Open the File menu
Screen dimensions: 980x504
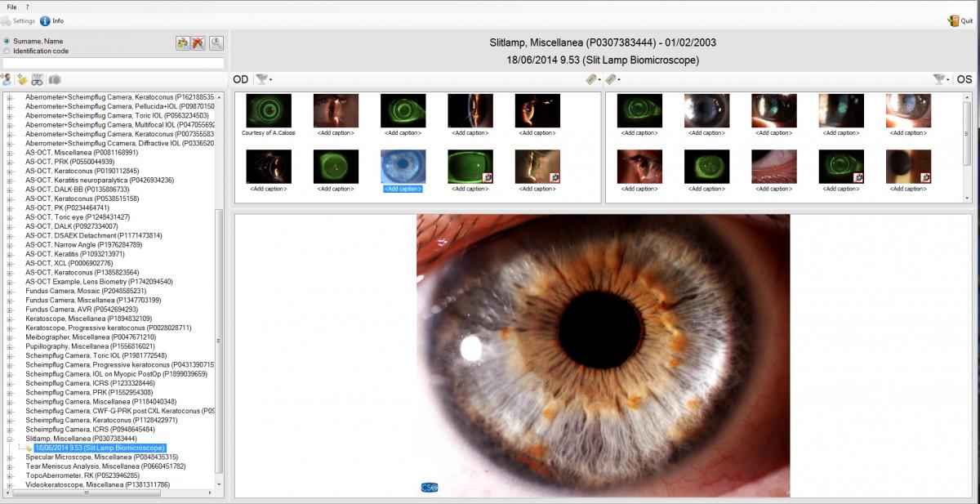tap(11, 7)
